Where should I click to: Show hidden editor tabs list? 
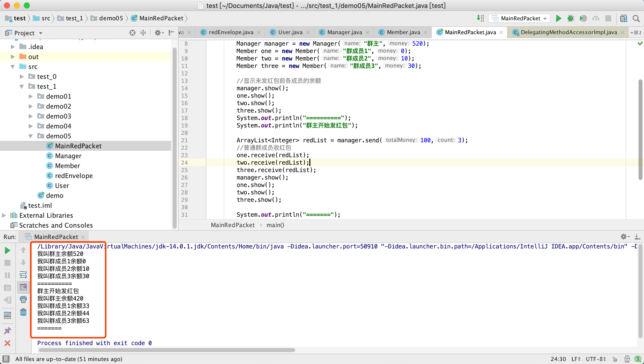[x=636, y=32]
